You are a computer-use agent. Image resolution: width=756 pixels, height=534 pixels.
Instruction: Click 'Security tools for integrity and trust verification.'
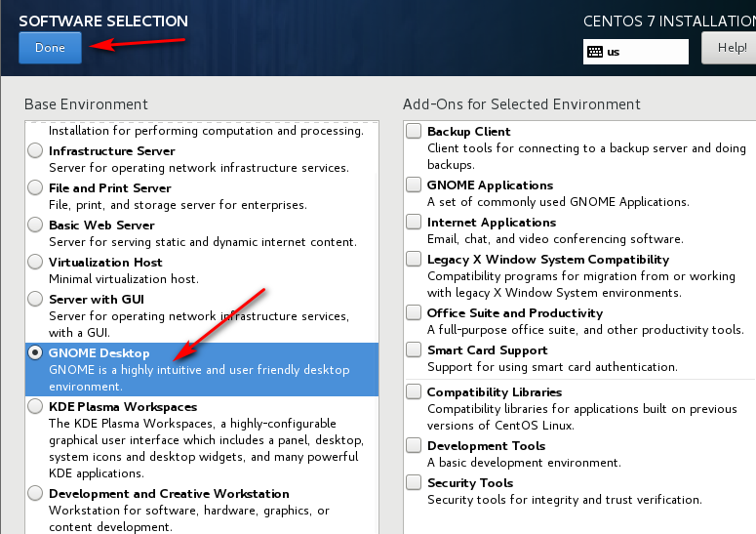(565, 500)
